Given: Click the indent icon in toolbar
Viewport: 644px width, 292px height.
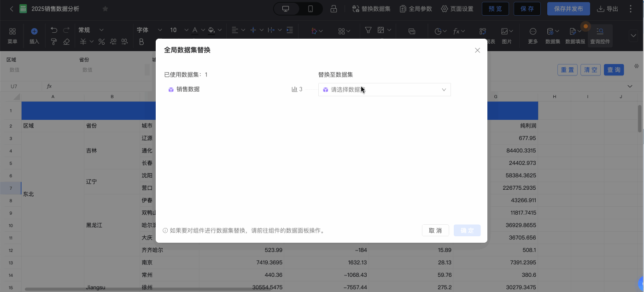Looking at the screenshot, I should pyautogui.click(x=290, y=30).
